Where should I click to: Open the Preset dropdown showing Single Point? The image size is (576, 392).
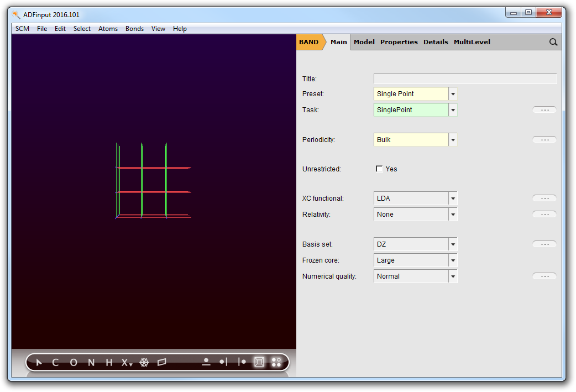coord(415,93)
